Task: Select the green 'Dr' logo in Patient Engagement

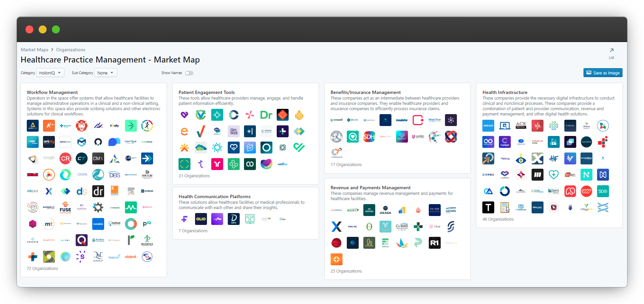Action: [266, 115]
